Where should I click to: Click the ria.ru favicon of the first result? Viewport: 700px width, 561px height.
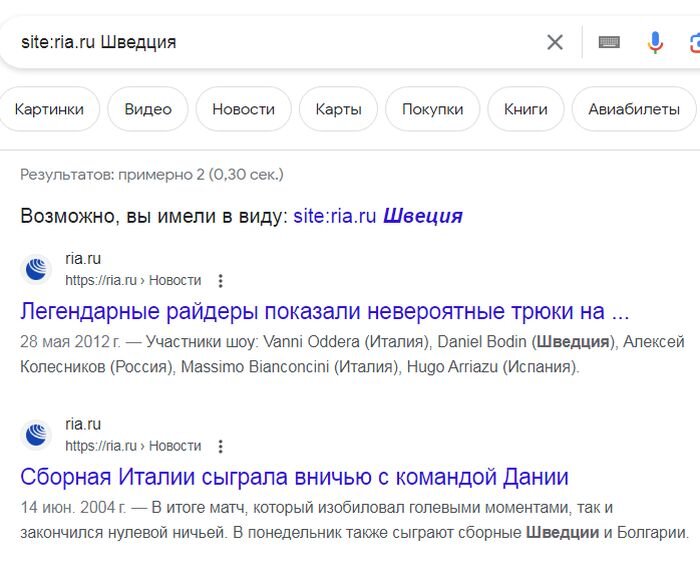tap(36, 269)
